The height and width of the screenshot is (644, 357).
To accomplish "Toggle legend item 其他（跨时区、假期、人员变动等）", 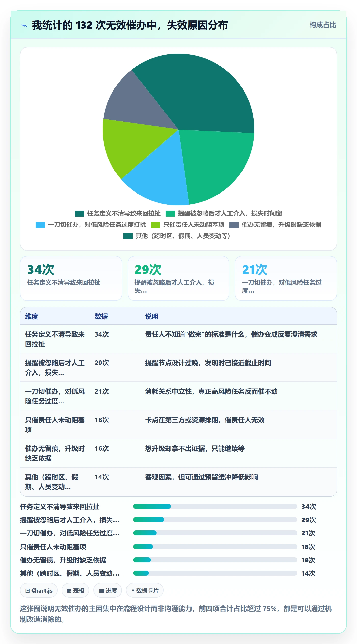I will click(177, 236).
